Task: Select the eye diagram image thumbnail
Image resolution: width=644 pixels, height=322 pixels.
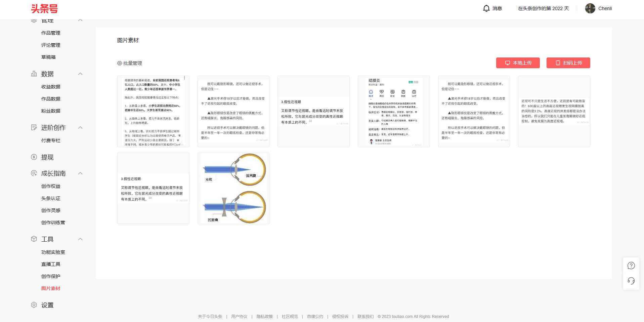Action: pyautogui.click(x=233, y=188)
